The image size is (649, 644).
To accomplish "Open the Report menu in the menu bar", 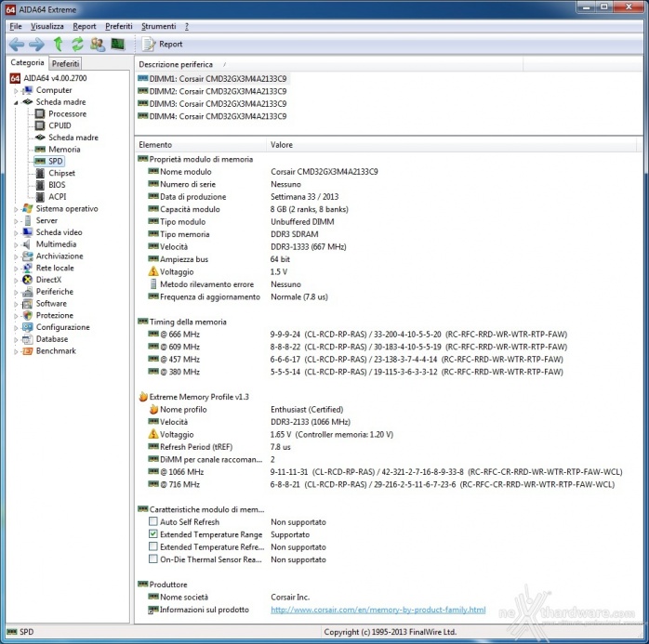I will point(85,26).
